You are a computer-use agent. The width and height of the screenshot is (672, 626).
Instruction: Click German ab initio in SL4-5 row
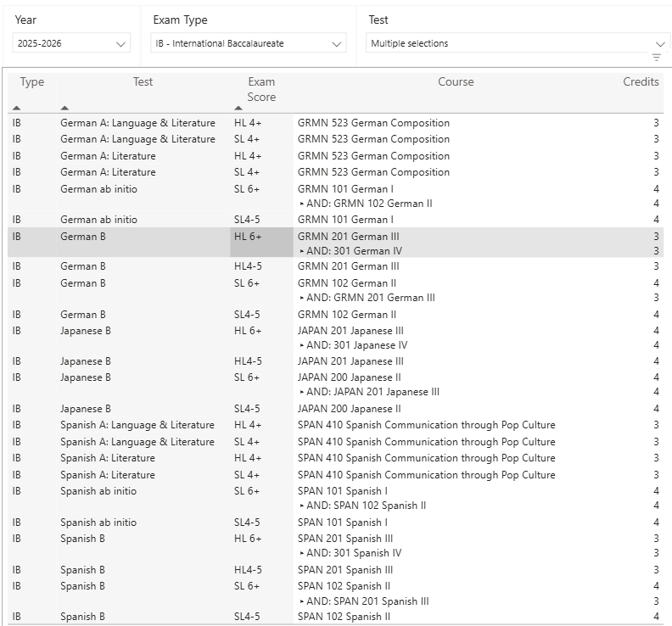(98, 220)
